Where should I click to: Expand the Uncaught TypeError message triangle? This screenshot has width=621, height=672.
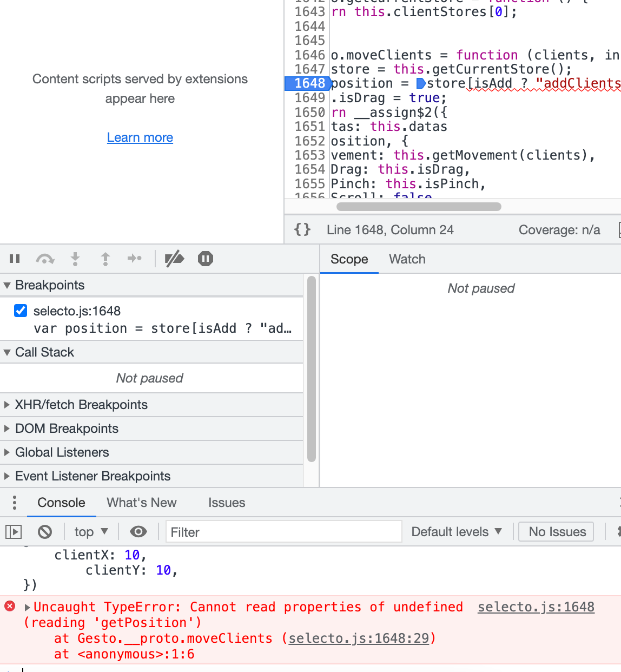[27, 608]
